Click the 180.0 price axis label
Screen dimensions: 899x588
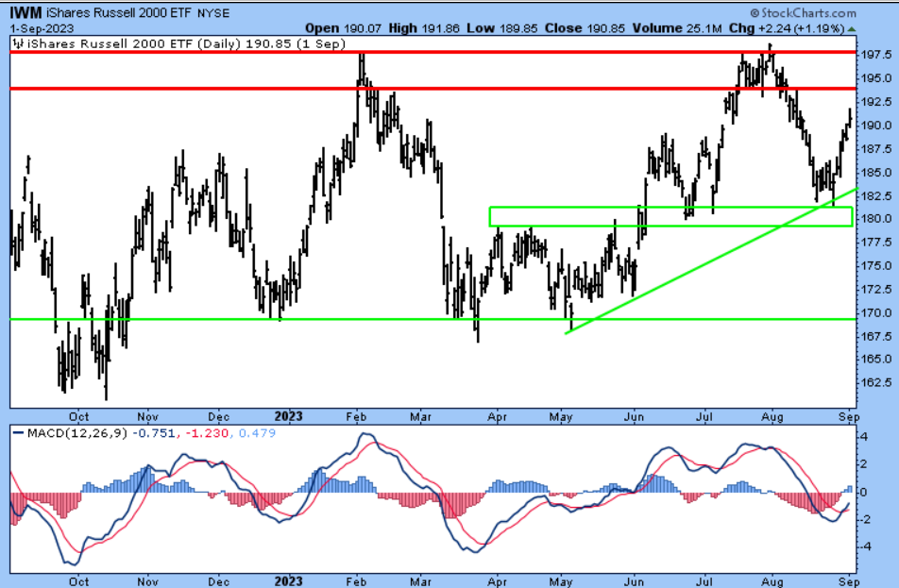pos(877,219)
